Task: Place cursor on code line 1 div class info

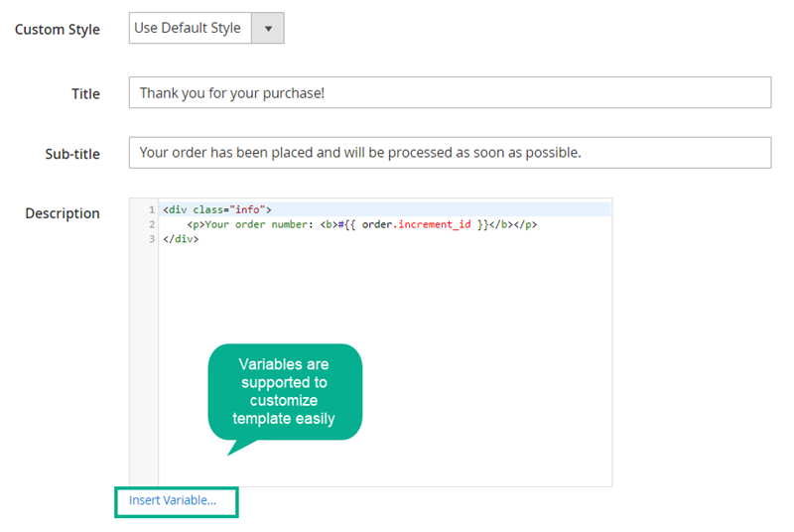Action: [216, 209]
